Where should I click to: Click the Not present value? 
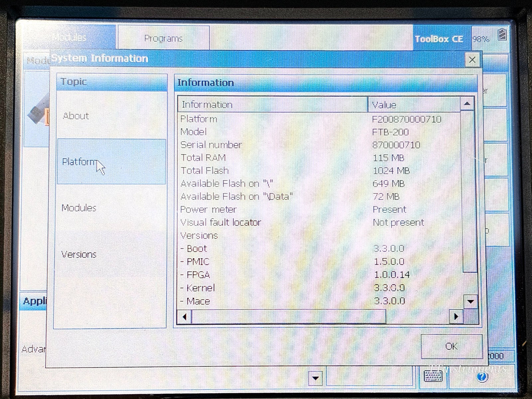398,222
